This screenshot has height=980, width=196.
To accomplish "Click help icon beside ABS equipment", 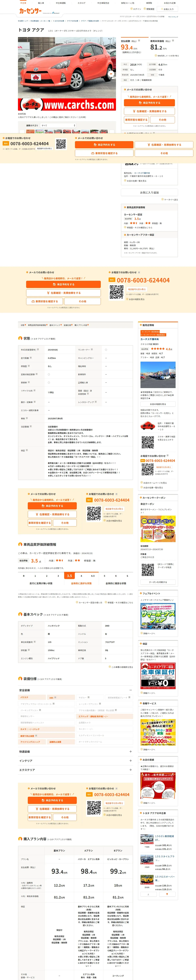I will 55,697.
